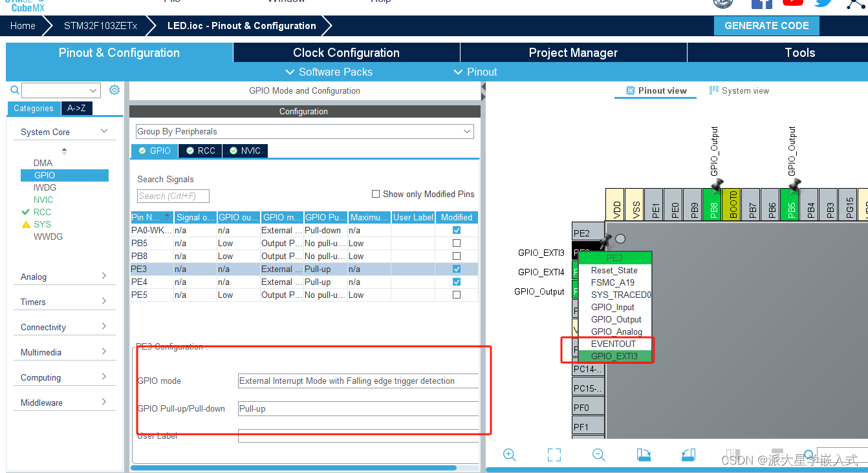The height and width of the screenshot is (473, 868).
Task: Click the search magnifier icon beside the peripheral filter
Action: pos(14,90)
